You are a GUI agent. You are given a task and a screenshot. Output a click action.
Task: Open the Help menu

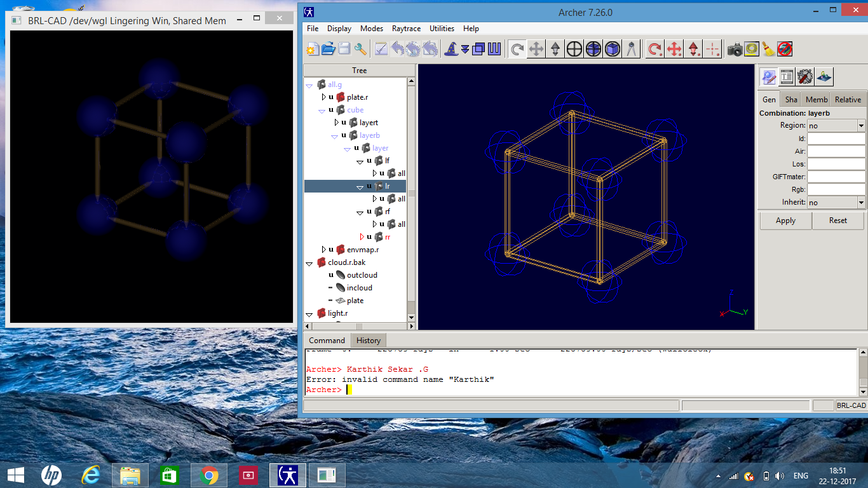pos(471,29)
